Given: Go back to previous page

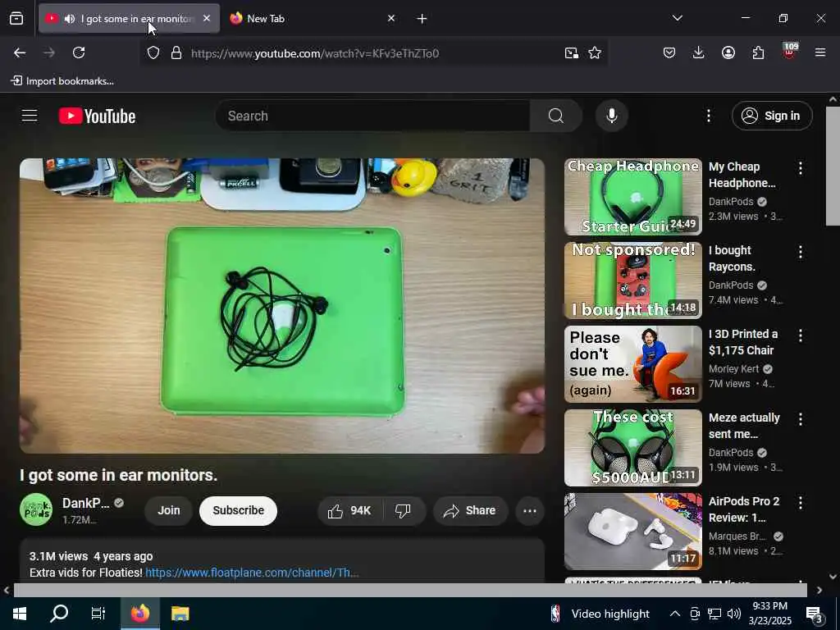Looking at the screenshot, I should point(20,52).
